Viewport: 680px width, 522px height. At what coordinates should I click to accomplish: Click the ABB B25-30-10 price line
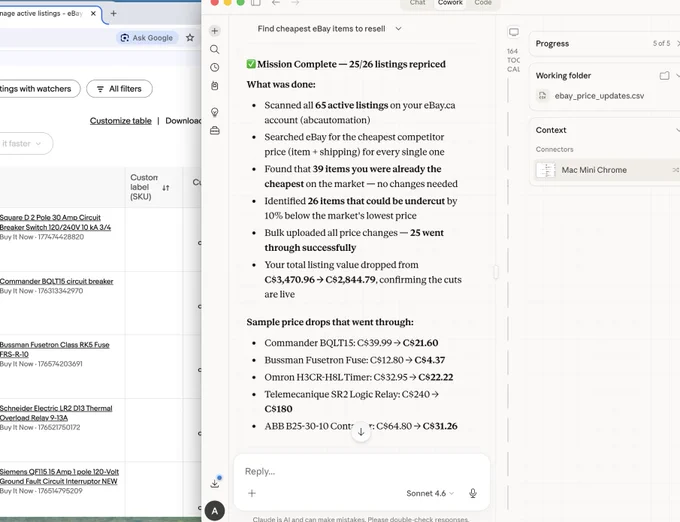(x=361, y=426)
